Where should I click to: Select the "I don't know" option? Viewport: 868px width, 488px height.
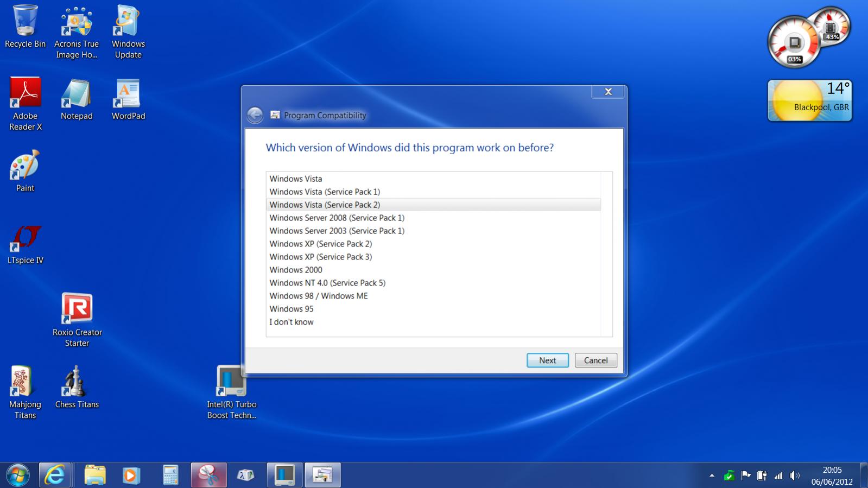(x=433, y=322)
